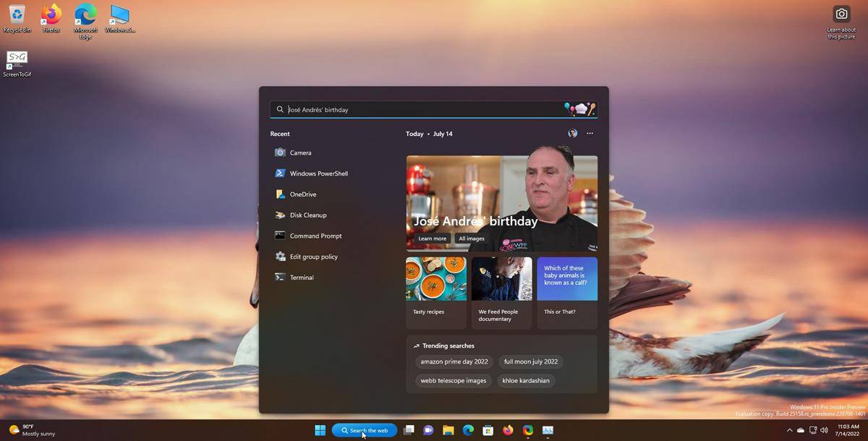Play the baby animals This or That quiz
868x441 pixels.
[x=567, y=278]
